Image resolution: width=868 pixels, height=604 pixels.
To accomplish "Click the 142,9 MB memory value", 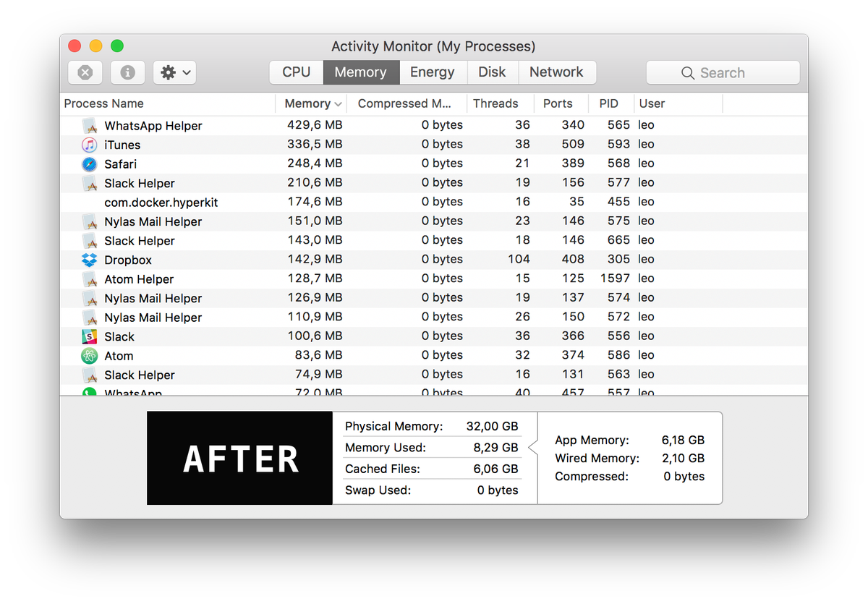I will [x=315, y=259].
